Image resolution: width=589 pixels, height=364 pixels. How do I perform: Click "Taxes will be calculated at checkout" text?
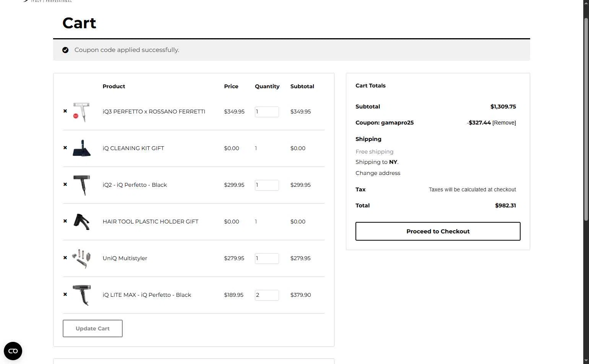(472, 189)
